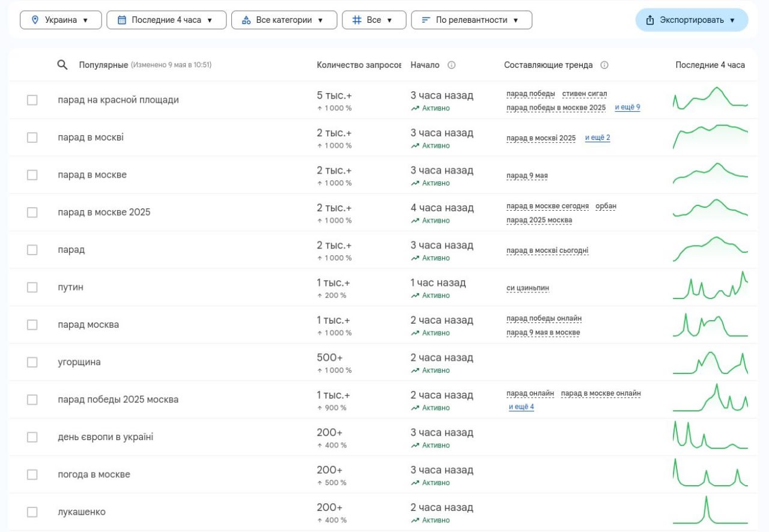Tick the checkbox for путин row

tap(32, 288)
